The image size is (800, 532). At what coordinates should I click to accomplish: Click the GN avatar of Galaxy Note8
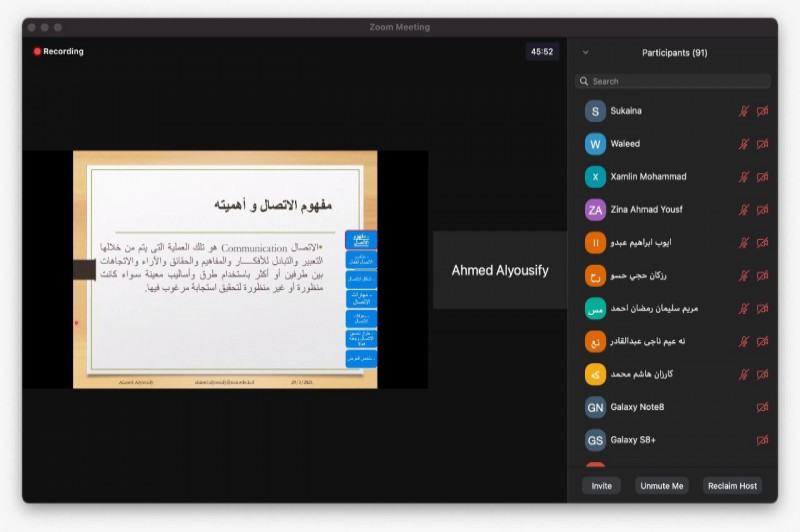[x=595, y=407]
